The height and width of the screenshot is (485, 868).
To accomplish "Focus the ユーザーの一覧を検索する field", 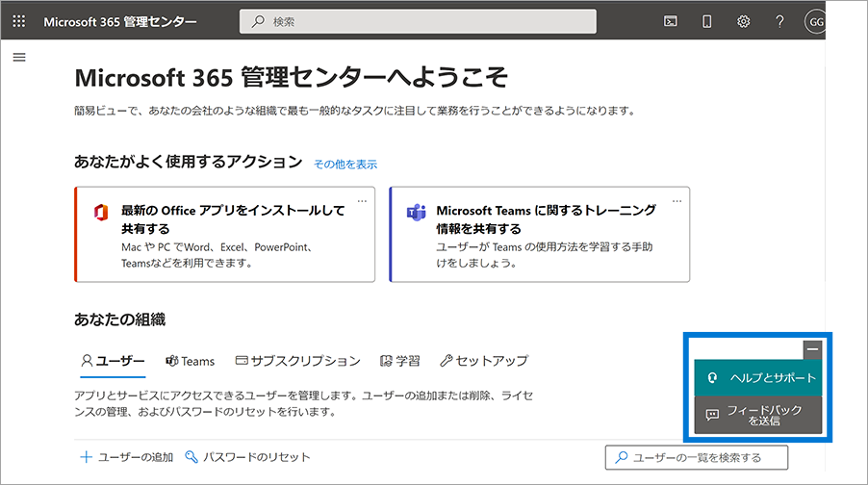I will pyautogui.click(x=697, y=457).
